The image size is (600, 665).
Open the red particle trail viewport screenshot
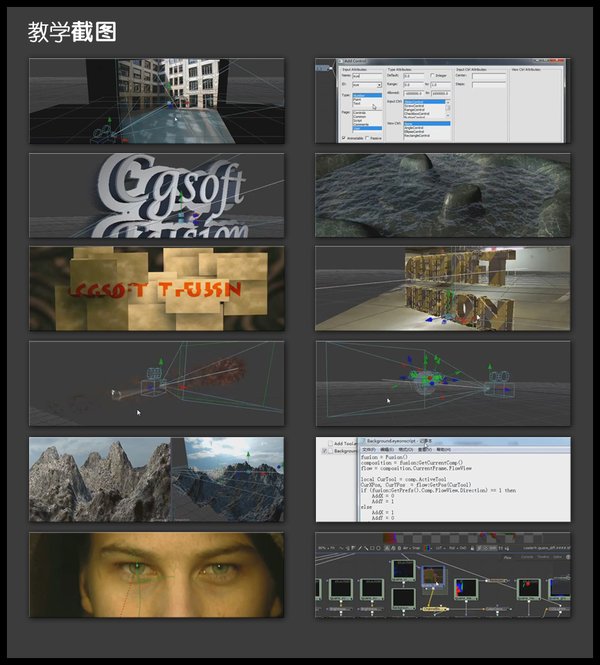[156, 383]
